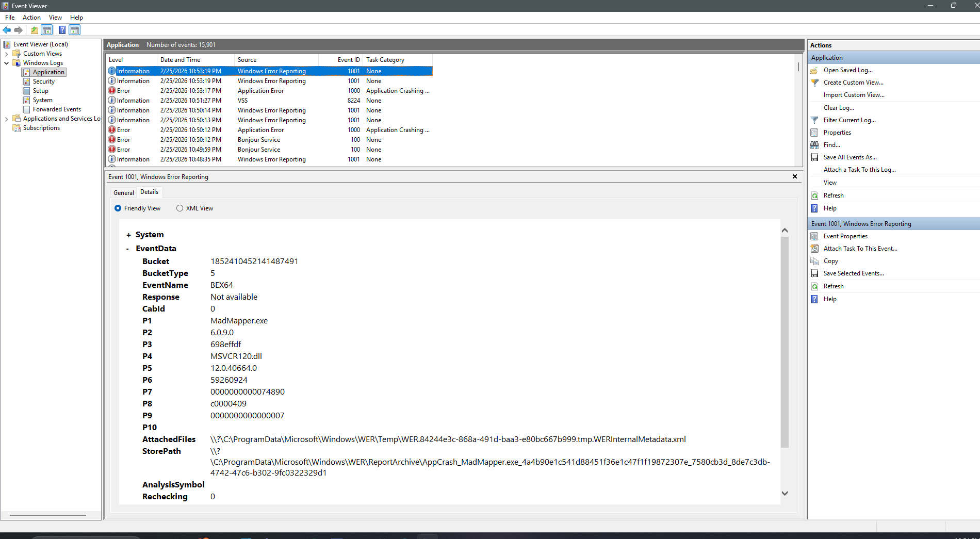This screenshot has height=539, width=980.
Task: Open Event Properties for Event 1001
Action: [844, 236]
